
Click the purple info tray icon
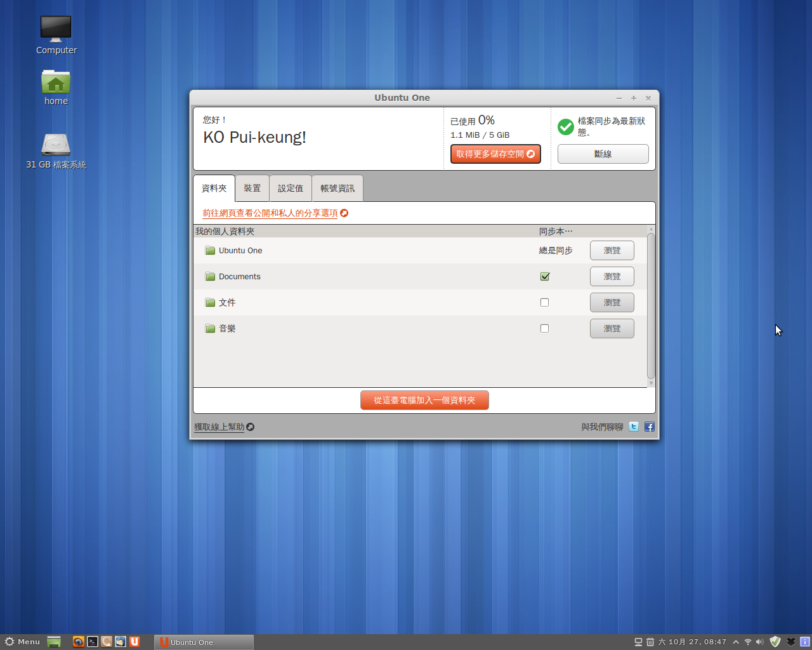tap(805, 642)
